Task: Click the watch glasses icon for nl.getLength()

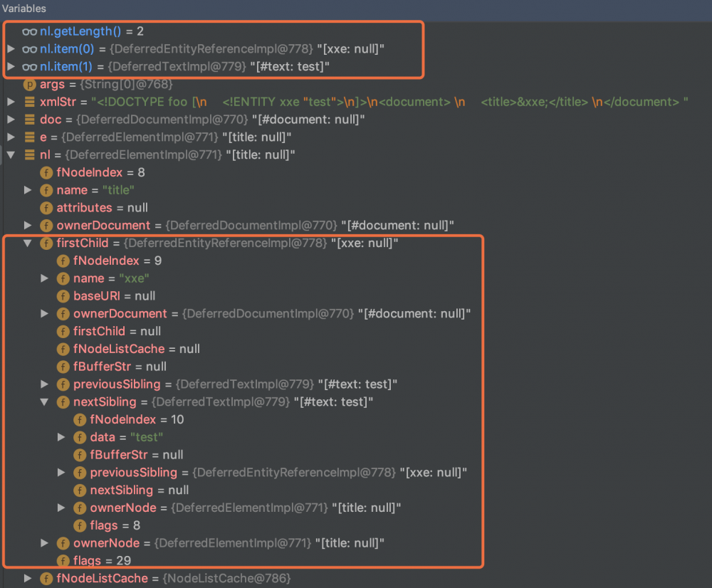Action: [29, 31]
